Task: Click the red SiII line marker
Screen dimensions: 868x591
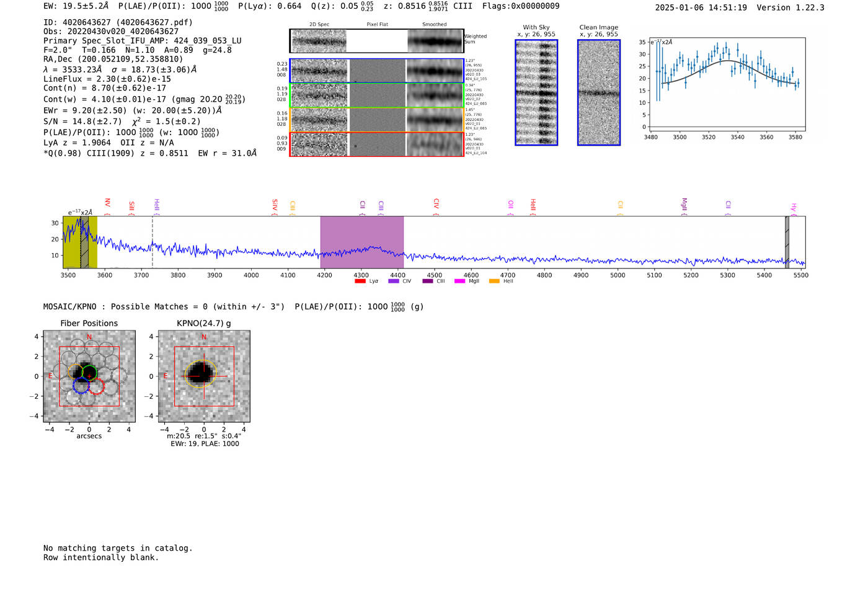Action: point(131,205)
